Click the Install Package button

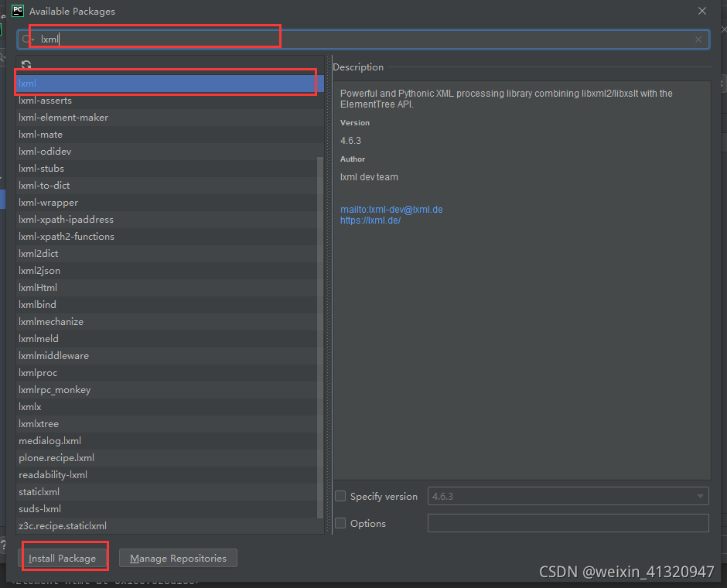tap(65, 558)
